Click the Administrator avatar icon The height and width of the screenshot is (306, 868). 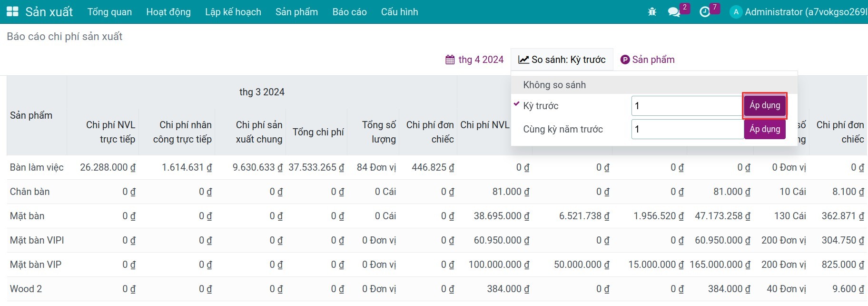tap(736, 12)
